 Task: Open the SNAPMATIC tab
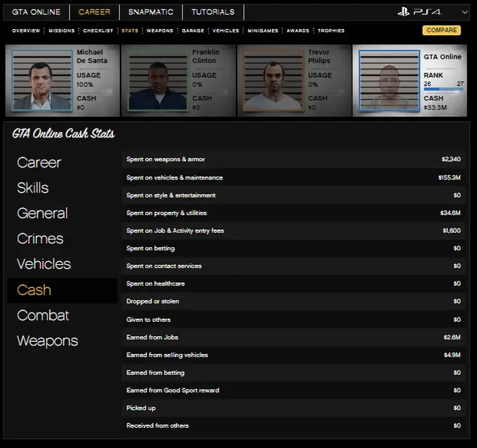tap(149, 12)
